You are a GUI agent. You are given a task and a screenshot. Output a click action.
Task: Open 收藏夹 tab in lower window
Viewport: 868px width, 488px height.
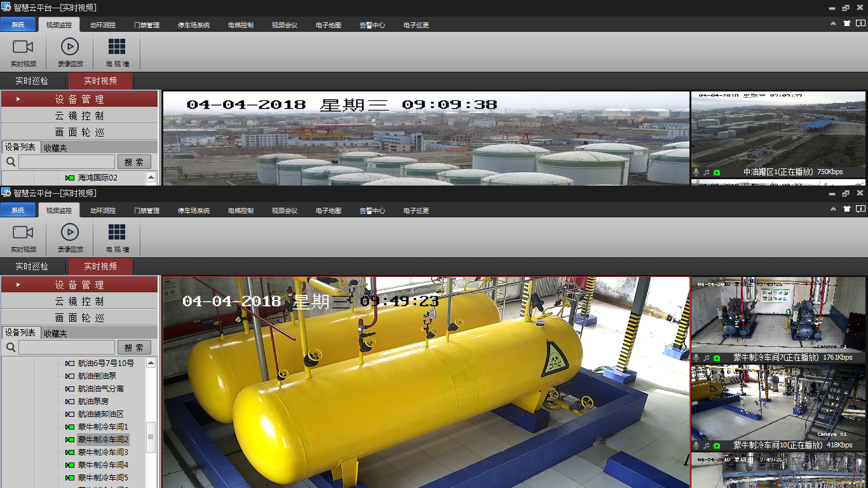pos(55,333)
